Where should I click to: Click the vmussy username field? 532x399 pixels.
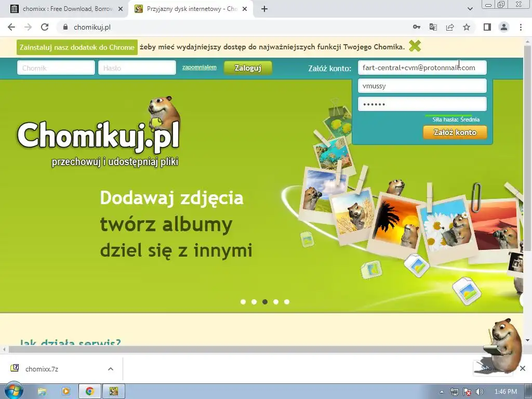pyautogui.click(x=422, y=86)
